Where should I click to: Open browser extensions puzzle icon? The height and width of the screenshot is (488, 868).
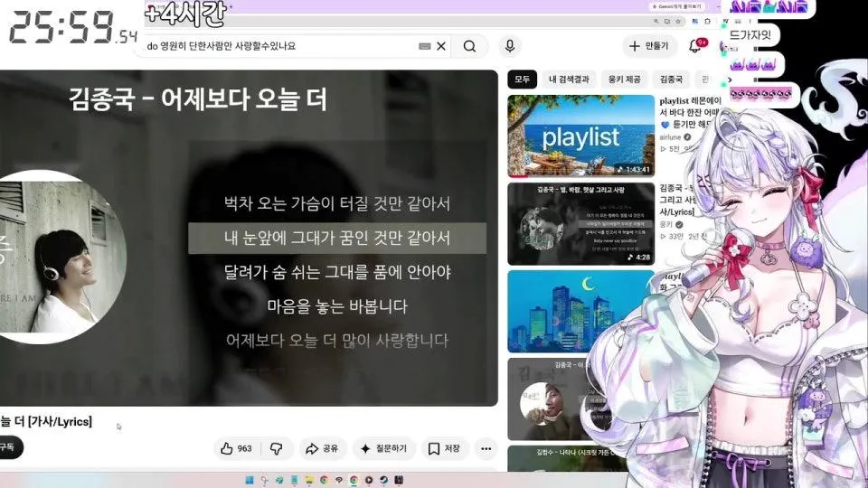point(707,21)
